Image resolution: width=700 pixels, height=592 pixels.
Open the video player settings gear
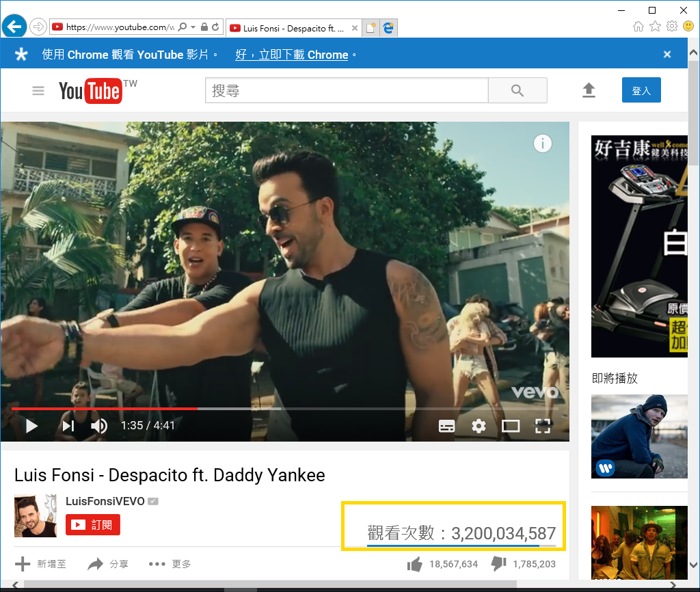479,426
